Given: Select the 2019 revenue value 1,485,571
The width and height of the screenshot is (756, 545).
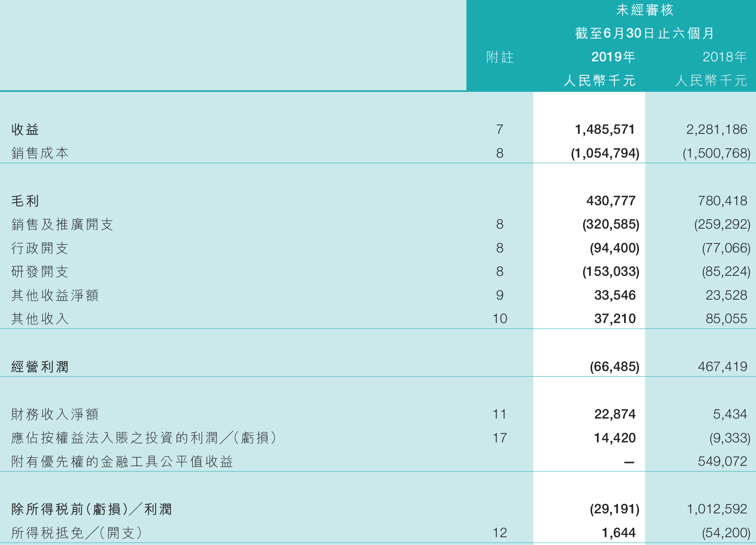Looking at the screenshot, I should 604,129.
